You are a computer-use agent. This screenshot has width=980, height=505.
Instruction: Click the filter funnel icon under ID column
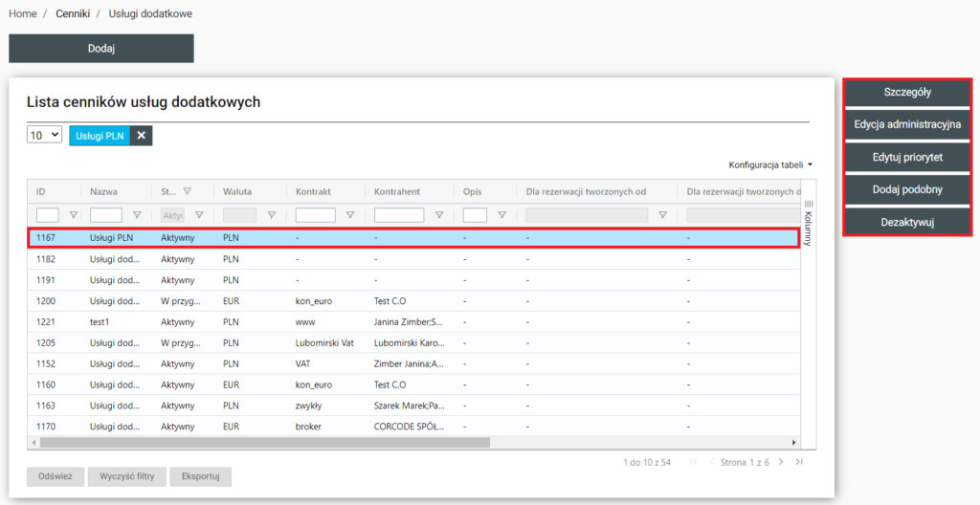73,215
